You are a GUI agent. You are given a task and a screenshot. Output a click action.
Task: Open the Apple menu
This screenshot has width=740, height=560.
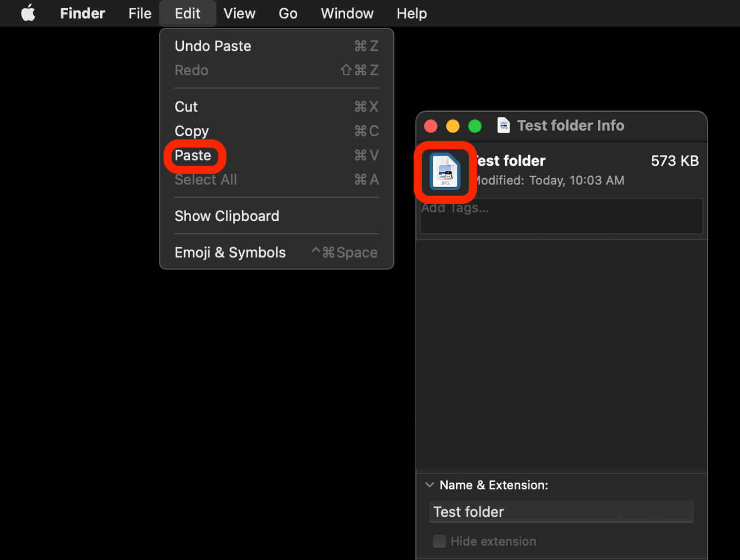[x=27, y=13]
